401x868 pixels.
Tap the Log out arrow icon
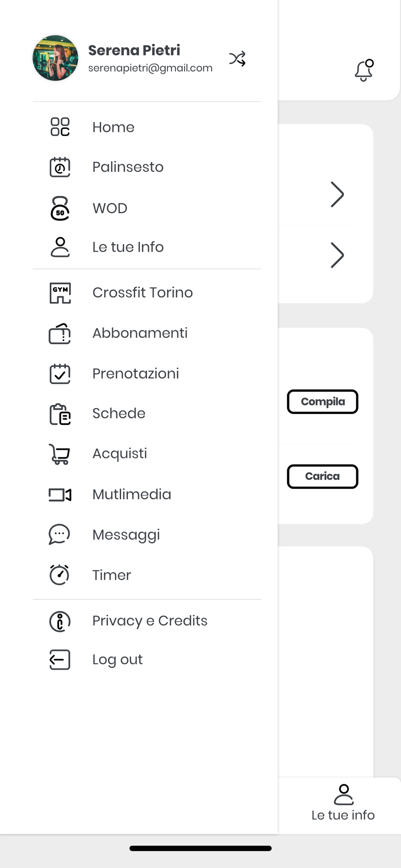coord(60,660)
